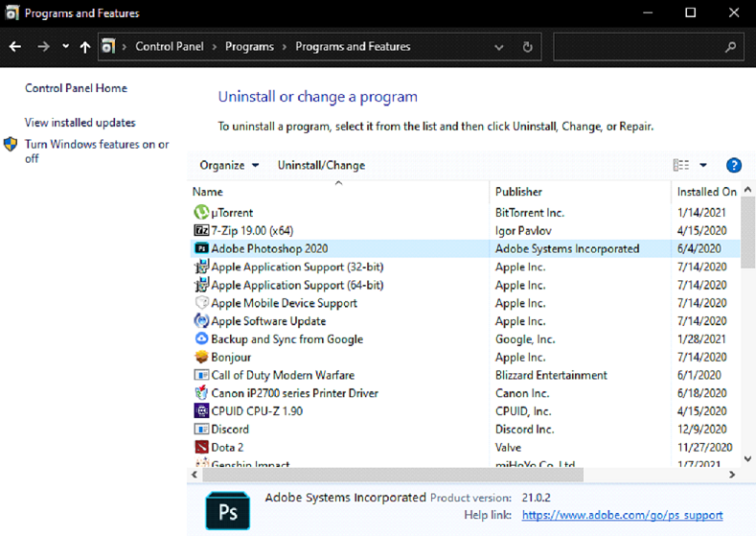Click Programs in the breadcrumb
Screen dimensions: 756x536
(249, 46)
